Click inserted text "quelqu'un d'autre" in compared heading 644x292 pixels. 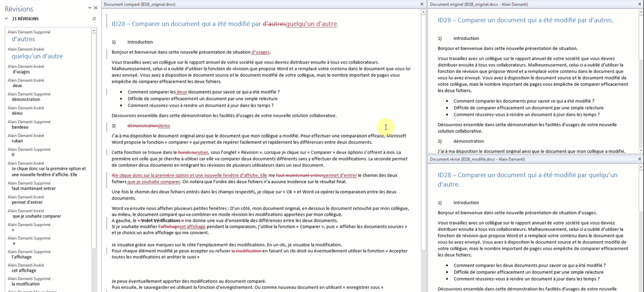click(312, 24)
